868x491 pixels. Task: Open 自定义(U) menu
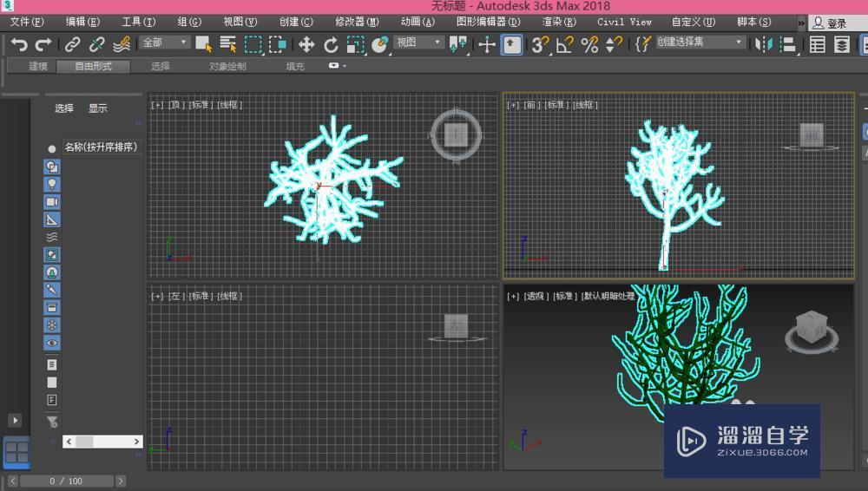pyautogui.click(x=693, y=23)
